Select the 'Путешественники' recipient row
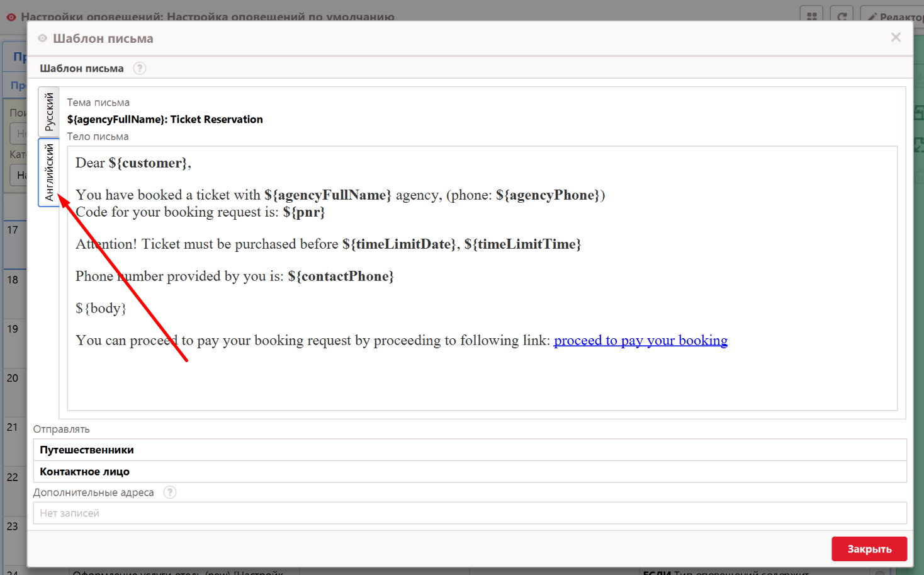The height and width of the screenshot is (575, 924). tap(470, 450)
